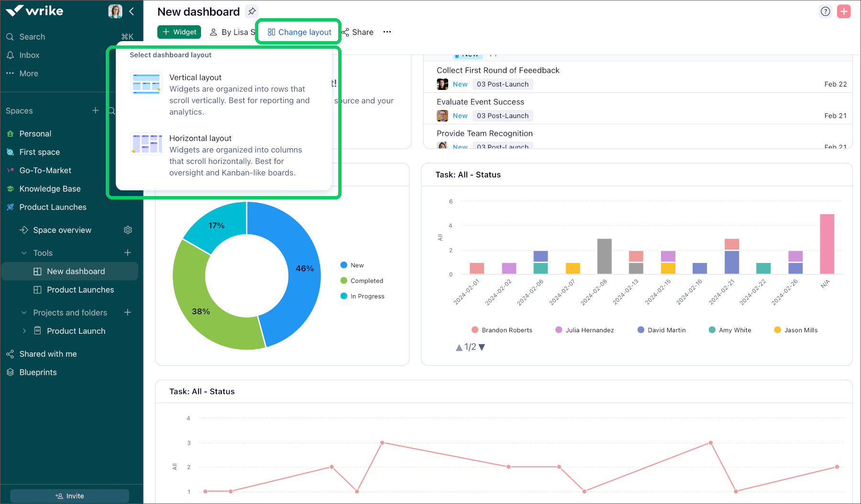Open the Knowledge Base space
This screenshot has width=861, height=504.
(x=49, y=188)
